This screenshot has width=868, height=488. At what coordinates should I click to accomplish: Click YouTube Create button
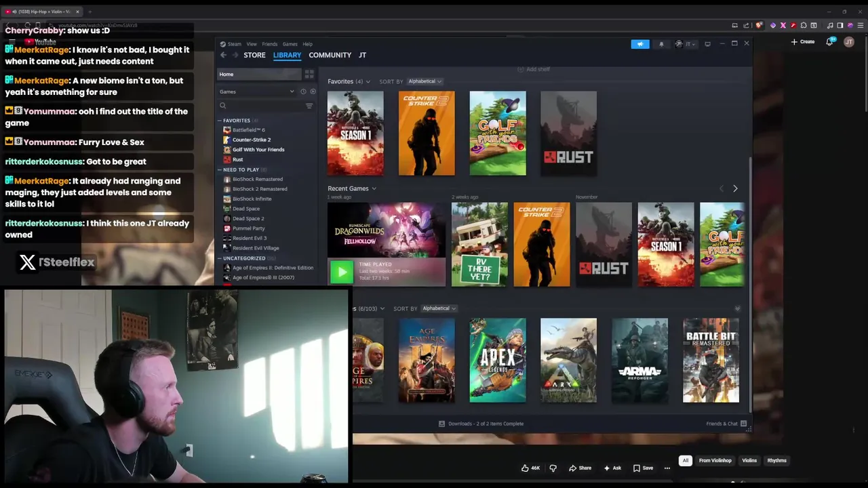click(803, 41)
